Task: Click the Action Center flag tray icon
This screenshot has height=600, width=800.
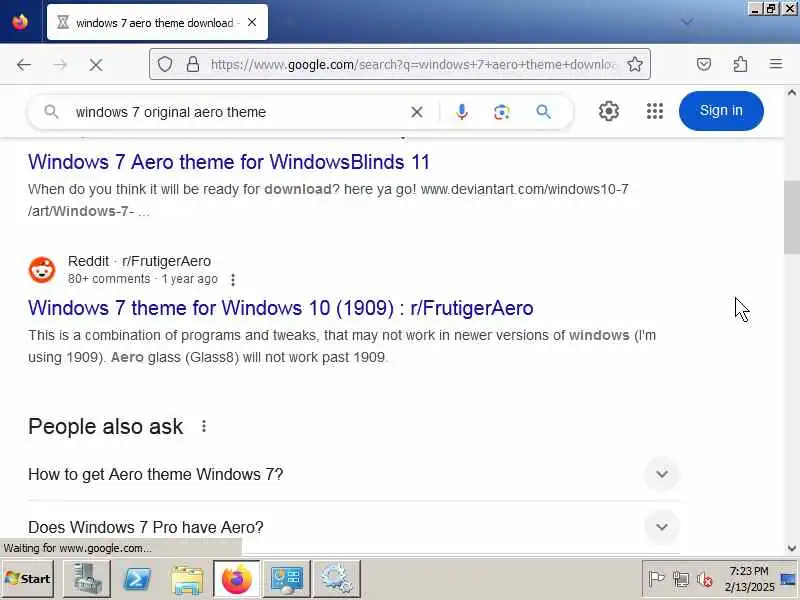Action: (656, 579)
